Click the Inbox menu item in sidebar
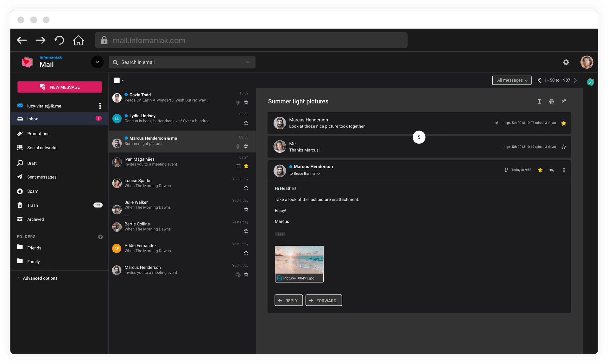 pyautogui.click(x=33, y=119)
